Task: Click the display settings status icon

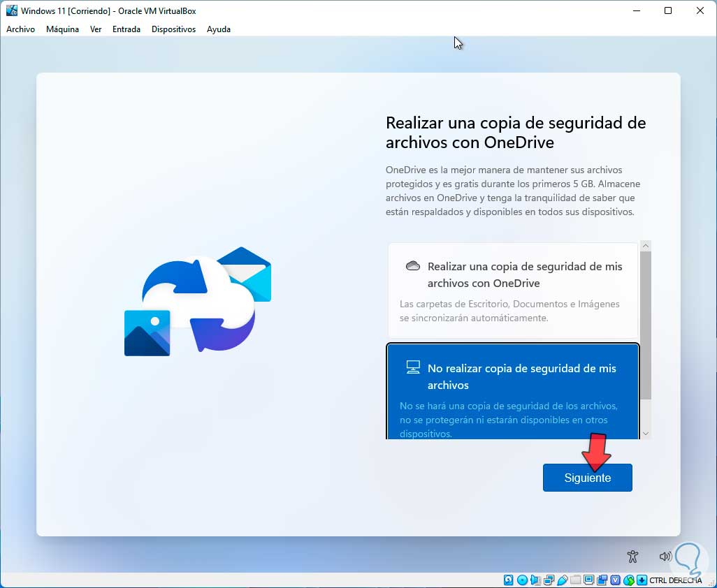Action: [x=589, y=580]
